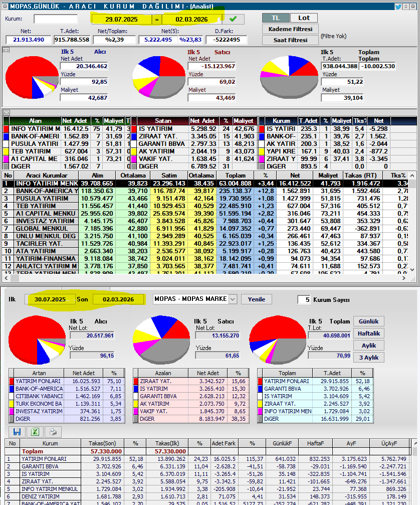Click the yellow swatch beside TEB YATIRIM
This screenshot has height=505, width=420.
(x=6, y=151)
